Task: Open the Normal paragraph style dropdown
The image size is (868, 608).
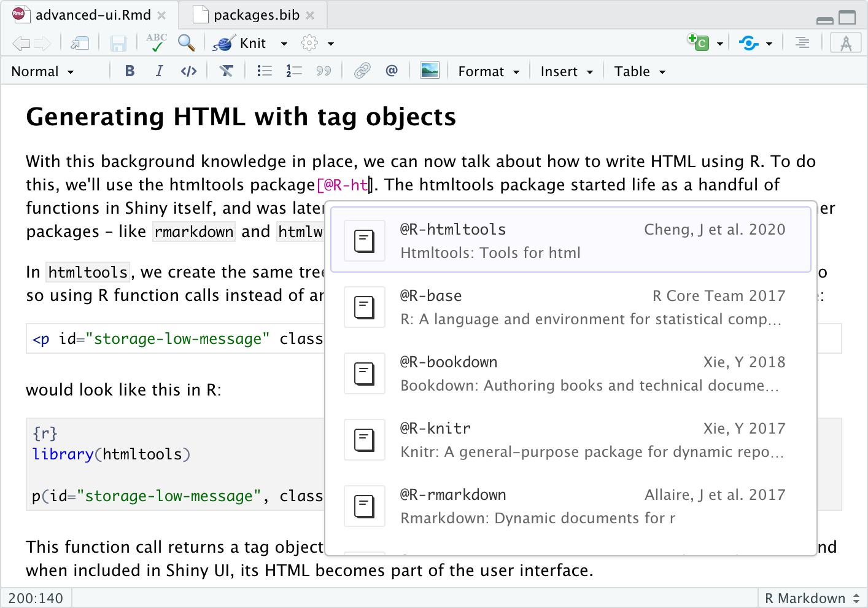Action: coord(42,71)
